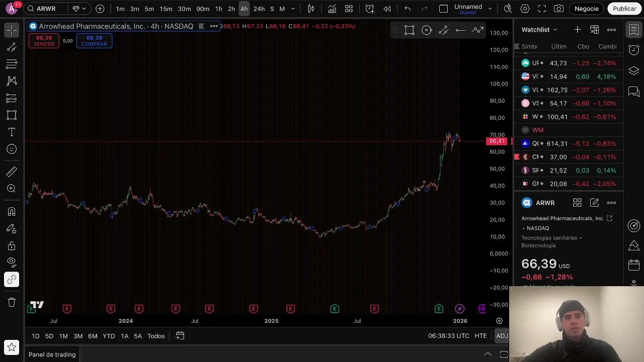Image resolution: width=644 pixels, height=362 pixels.
Task: Click the COMPRAR 66,39 buy button
Action: (x=94, y=41)
